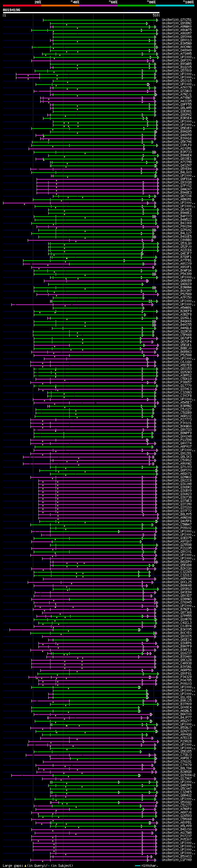
Task: Click the UniRef100_B3RMN2 entry
Action: coord(177,406)
